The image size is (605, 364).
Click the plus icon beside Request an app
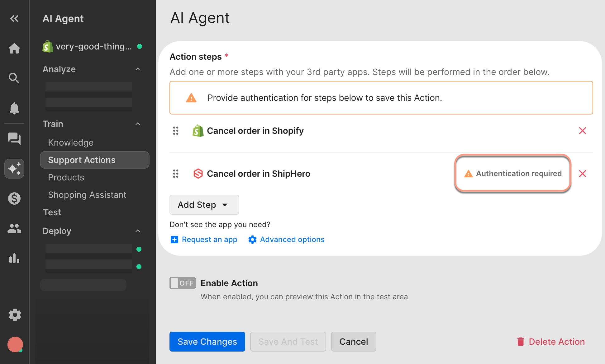click(174, 240)
